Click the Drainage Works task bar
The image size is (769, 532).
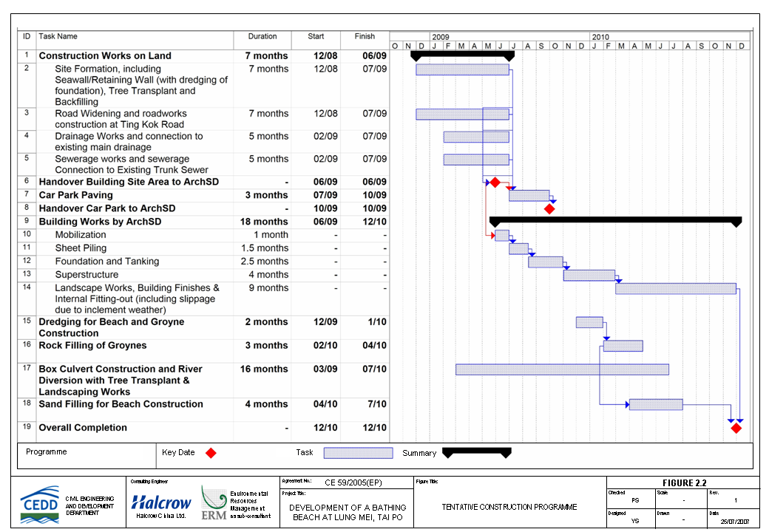coord(476,137)
